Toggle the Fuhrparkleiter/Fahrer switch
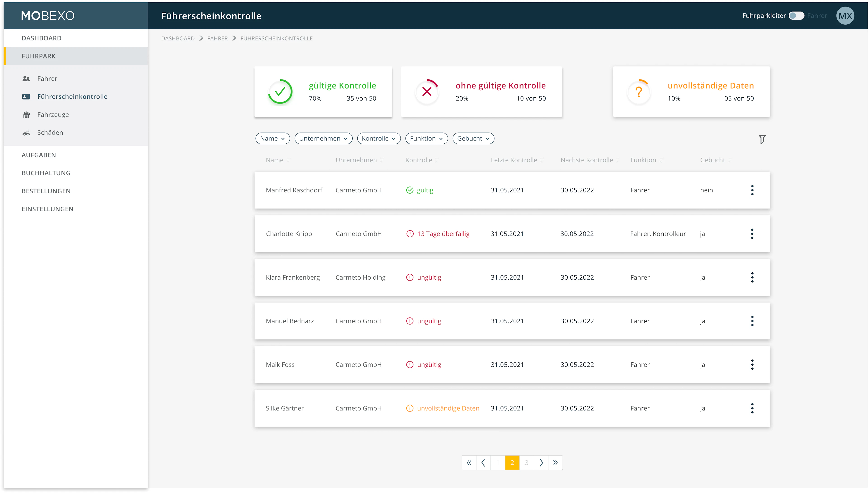This screenshot has height=493, width=868. 797,16
